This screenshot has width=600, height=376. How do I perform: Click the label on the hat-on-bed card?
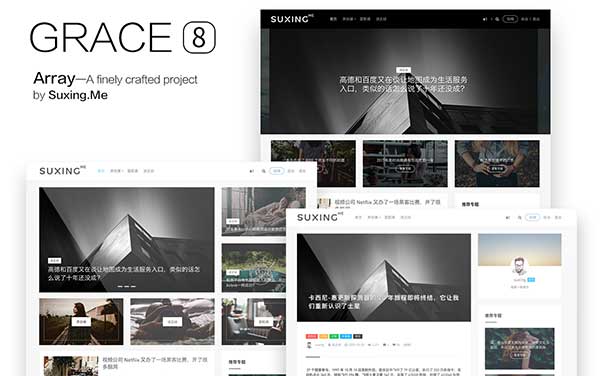click(x=172, y=322)
